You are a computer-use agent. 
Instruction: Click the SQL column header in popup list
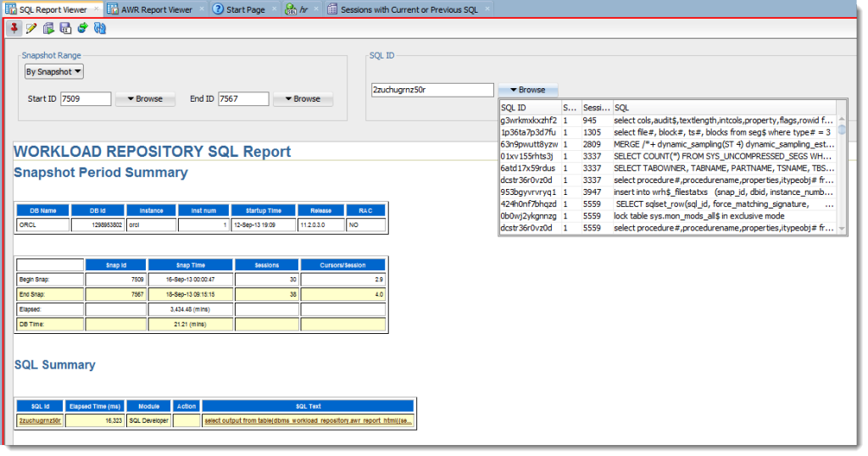pos(724,108)
